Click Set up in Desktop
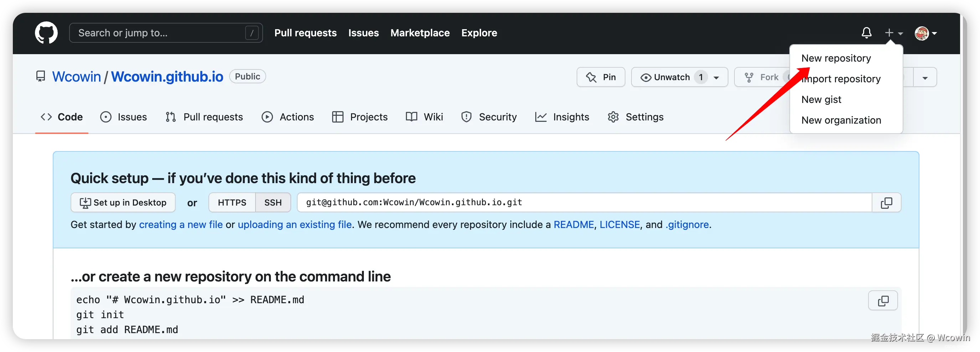 click(x=123, y=202)
